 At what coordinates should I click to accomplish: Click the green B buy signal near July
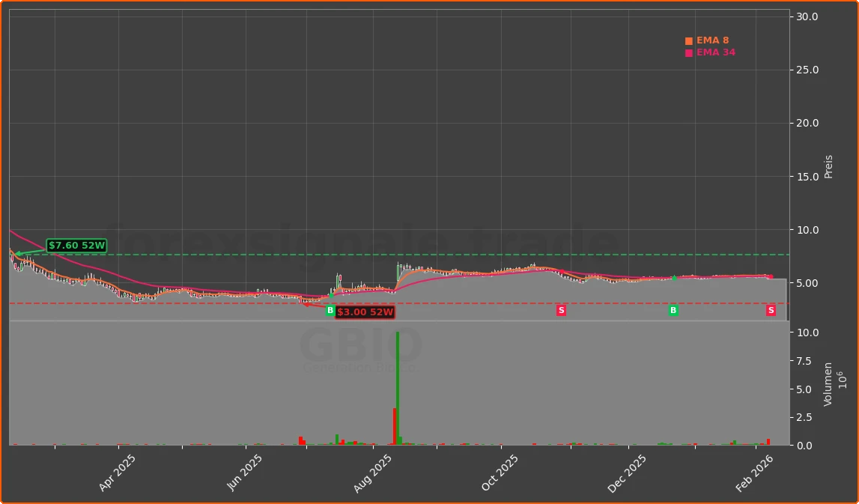coord(330,309)
